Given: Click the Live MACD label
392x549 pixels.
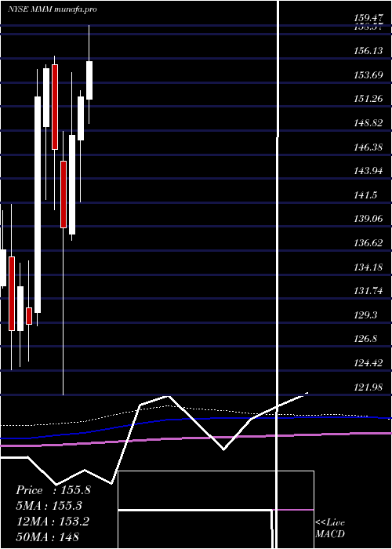Looking at the screenshot, I should coord(330,528).
